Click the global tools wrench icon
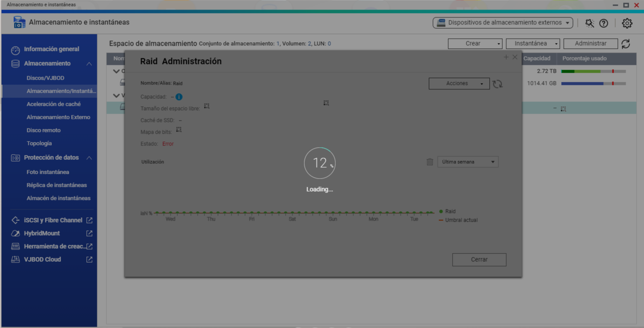This screenshot has height=328, width=644. point(589,24)
